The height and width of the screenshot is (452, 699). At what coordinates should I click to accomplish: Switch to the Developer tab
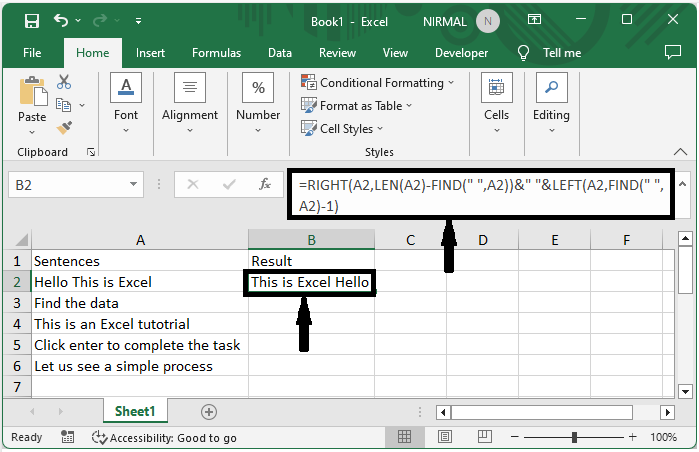461,53
